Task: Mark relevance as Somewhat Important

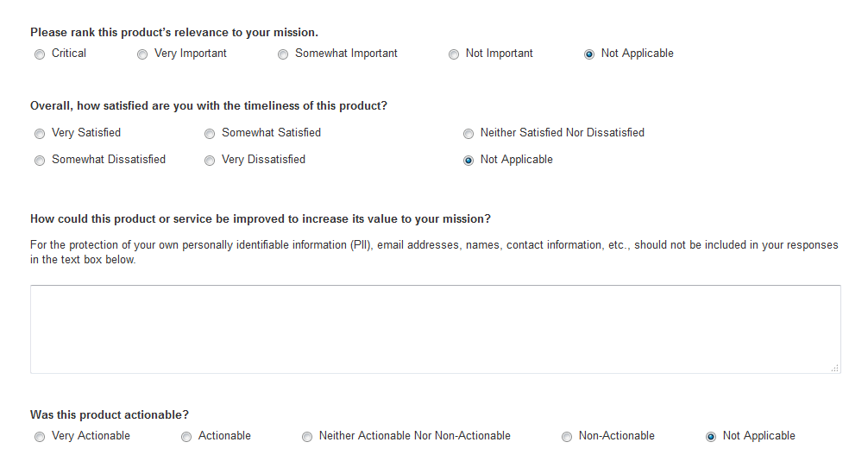Action: point(283,54)
